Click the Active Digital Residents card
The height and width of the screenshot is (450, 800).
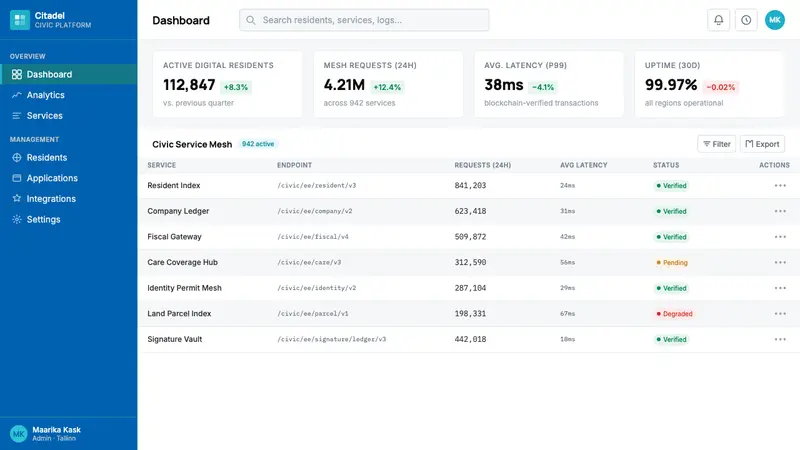(228, 84)
